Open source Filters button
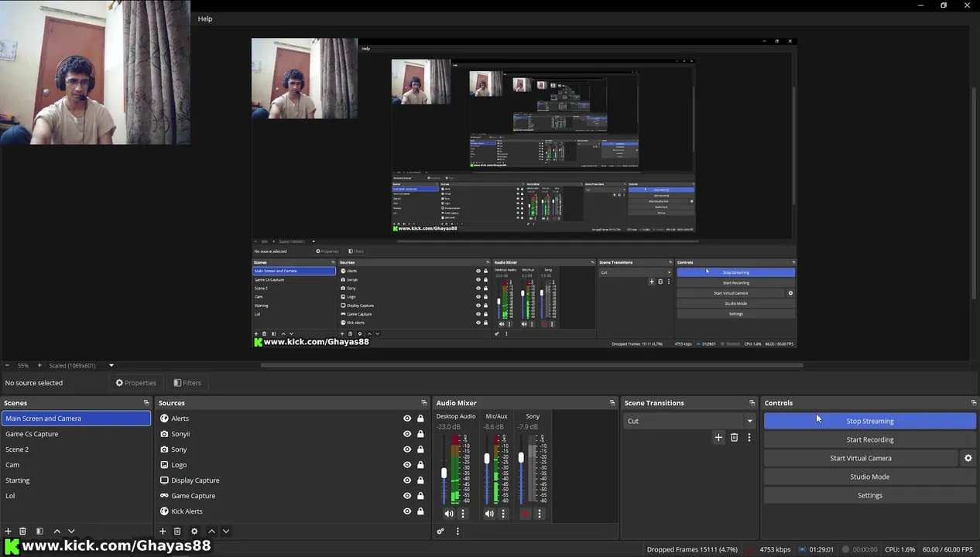Image resolution: width=980 pixels, height=557 pixels. click(x=187, y=383)
